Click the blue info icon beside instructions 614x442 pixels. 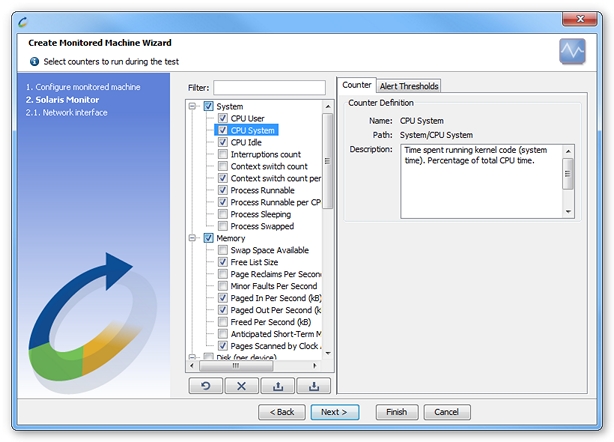(x=34, y=61)
